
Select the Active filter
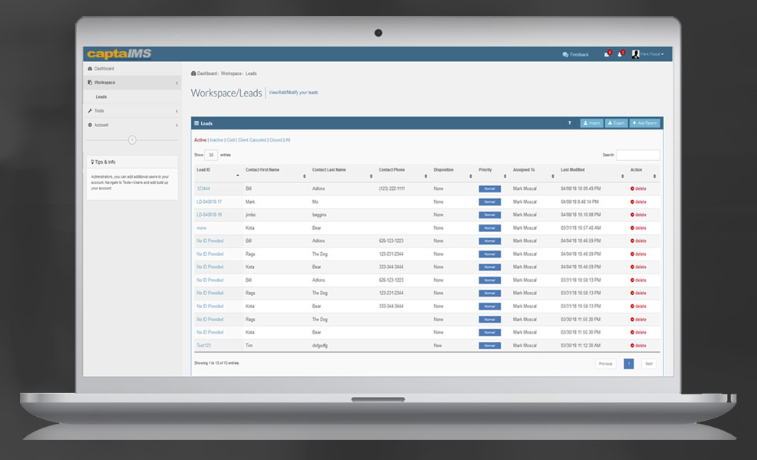click(200, 140)
